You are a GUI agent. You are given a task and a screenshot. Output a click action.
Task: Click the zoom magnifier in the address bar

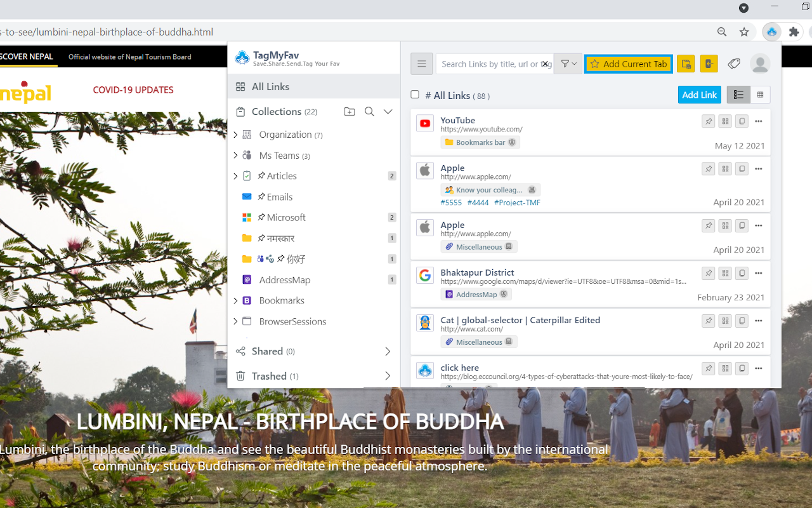pos(722,32)
